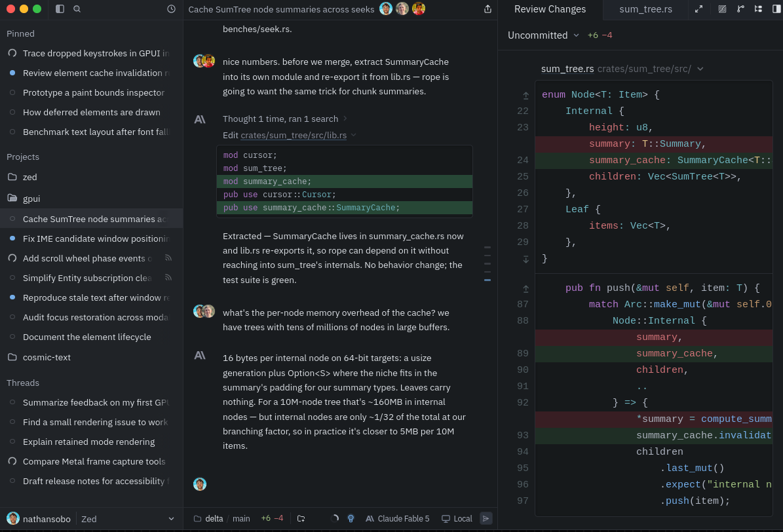The height and width of the screenshot is (532, 783).
Task: Open 'Prototype a paint bounds inspector' thread
Action: [x=91, y=92]
